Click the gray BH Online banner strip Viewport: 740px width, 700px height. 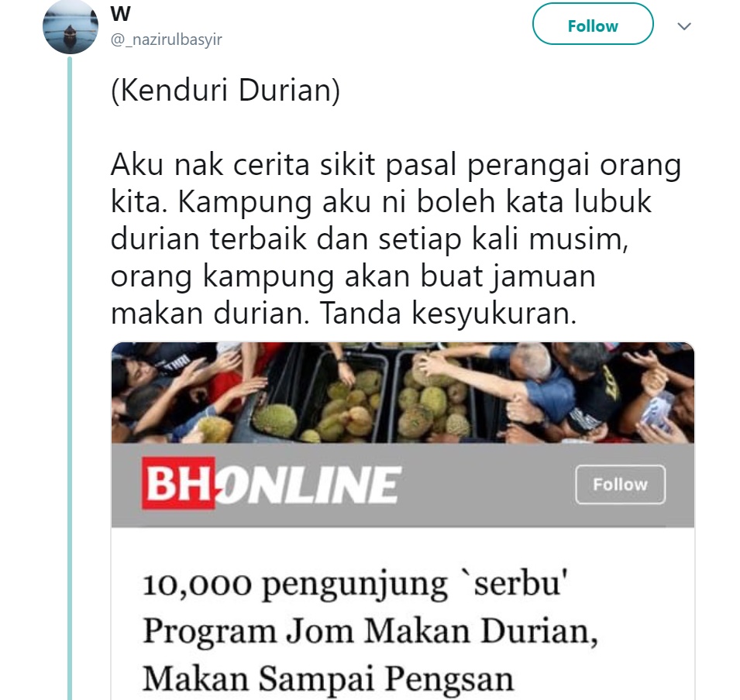tap(403, 485)
